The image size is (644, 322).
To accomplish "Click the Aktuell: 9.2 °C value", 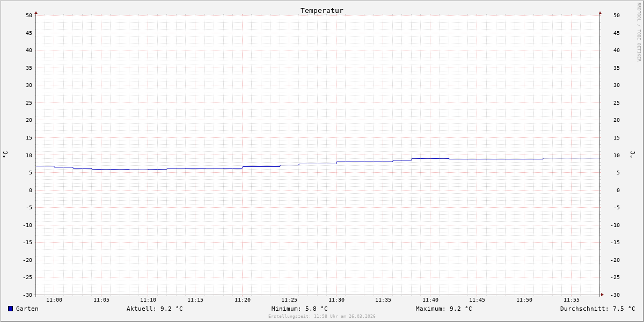I will tap(155, 309).
